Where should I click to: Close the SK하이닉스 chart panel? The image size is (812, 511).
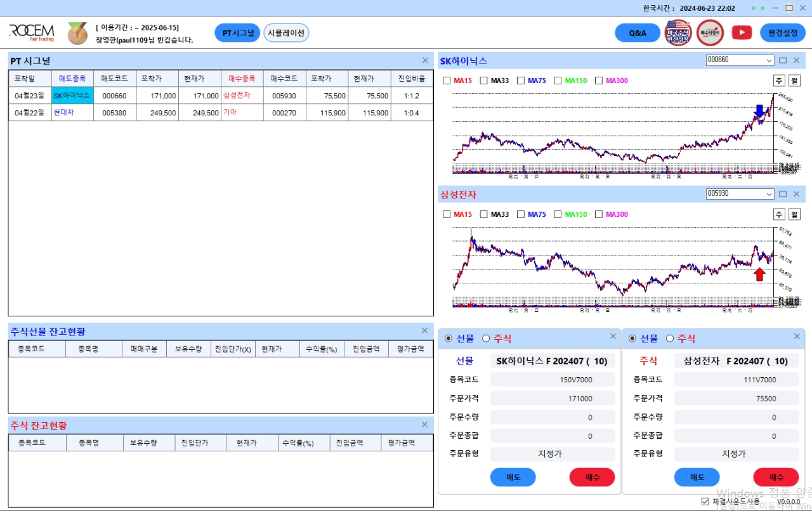797,60
